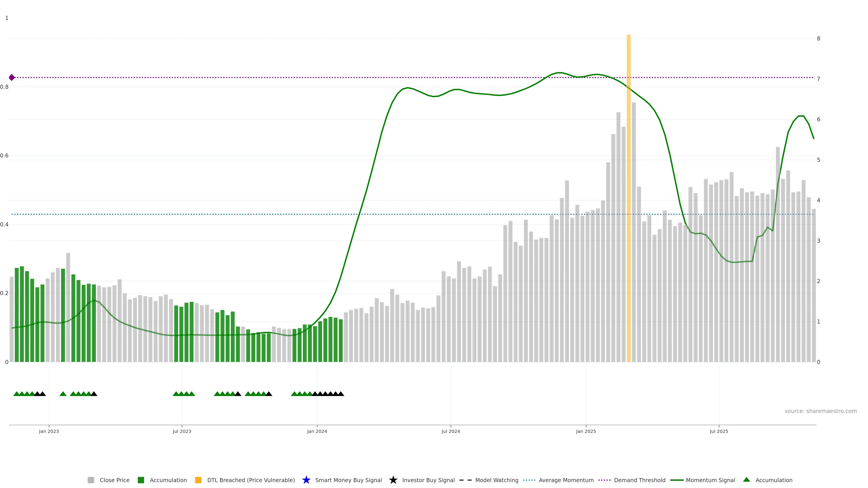Screen dimensions: 868x488
Task: Click the purple diamond Demand Threshold marker
Action: pyautogui.click(x=12, y=77)
